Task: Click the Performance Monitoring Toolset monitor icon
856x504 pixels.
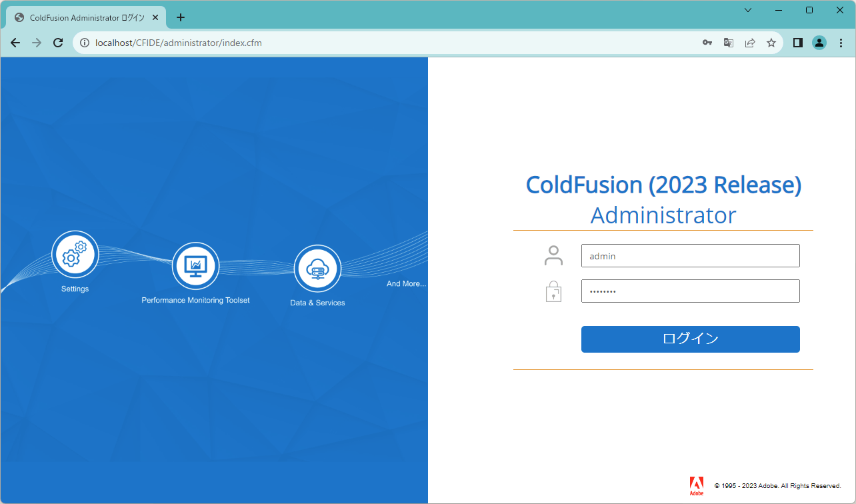Action: click(196, 266)
